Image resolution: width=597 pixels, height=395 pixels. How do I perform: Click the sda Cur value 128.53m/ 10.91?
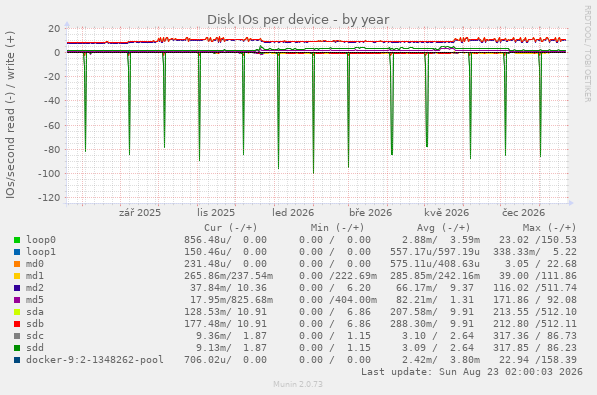(225, 312)
